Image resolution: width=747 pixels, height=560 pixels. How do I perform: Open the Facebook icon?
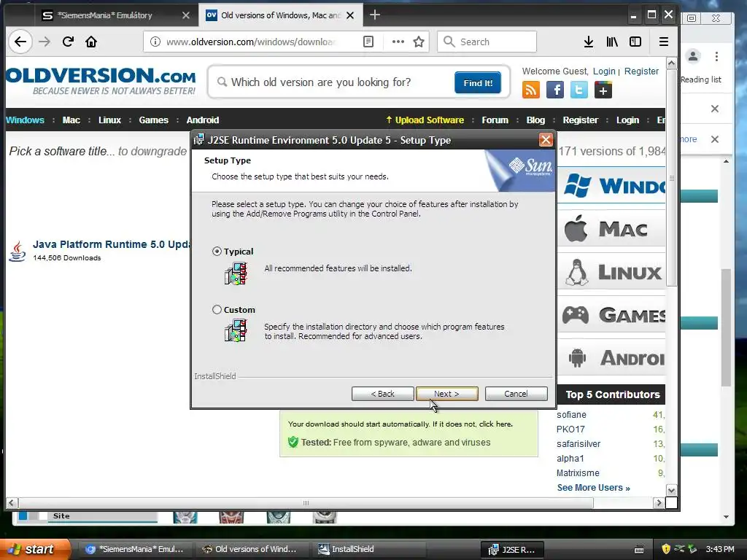[555, 90]
